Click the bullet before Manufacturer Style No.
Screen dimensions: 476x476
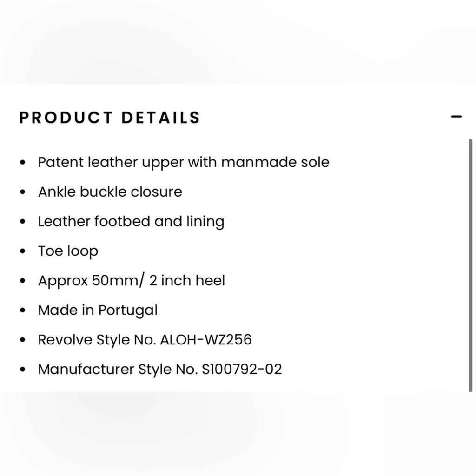click(x=22, y=370)
